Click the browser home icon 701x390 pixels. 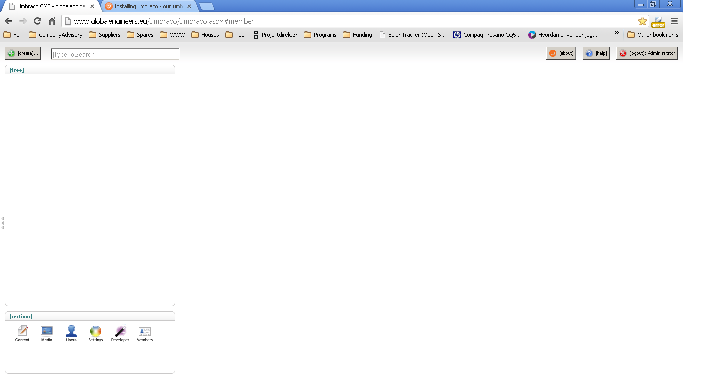click(52, 21)
